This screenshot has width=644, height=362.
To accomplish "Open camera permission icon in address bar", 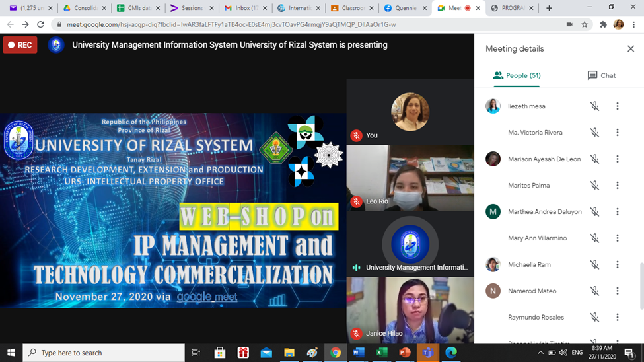I will pos(569,24).
